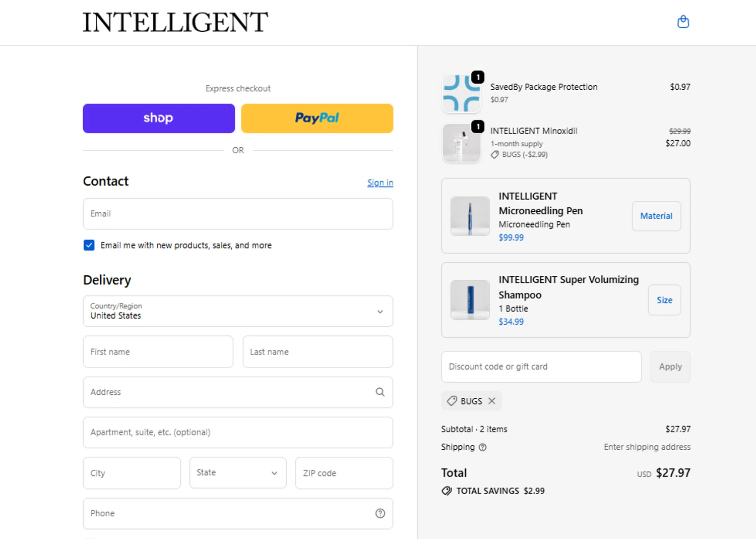Click the $27.97 total amount

[673, 473]
